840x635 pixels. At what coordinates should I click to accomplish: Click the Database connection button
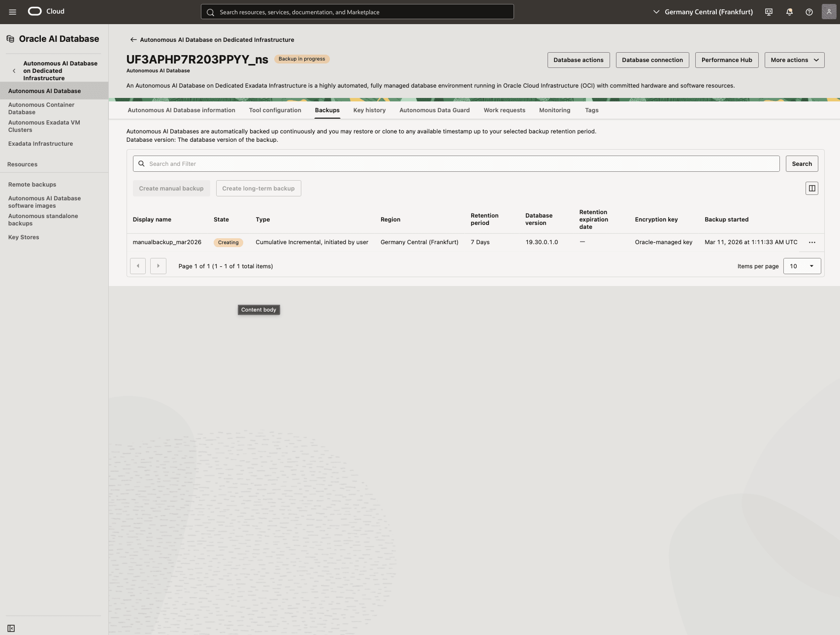coord(652,60)
